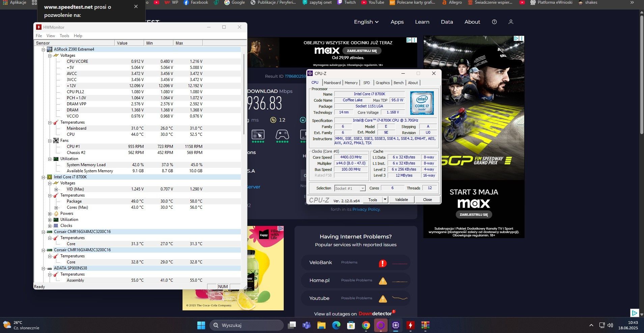
Task: Collapse Fans node in HWMonitor
Action: (50, 140)
